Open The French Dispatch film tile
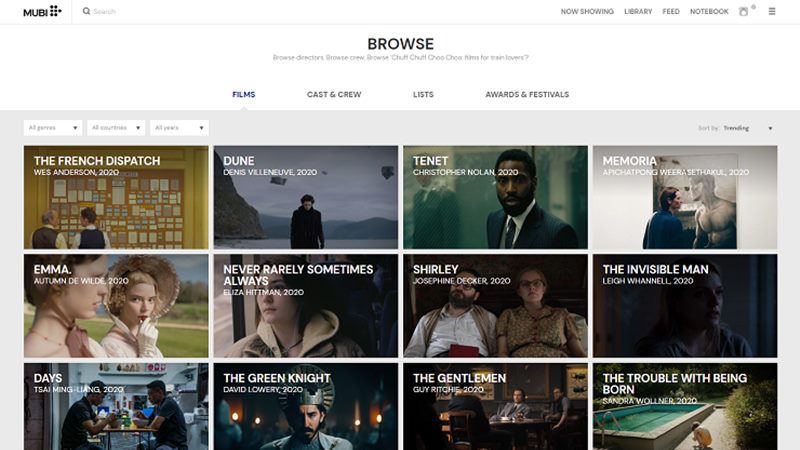 pos(116,197)
